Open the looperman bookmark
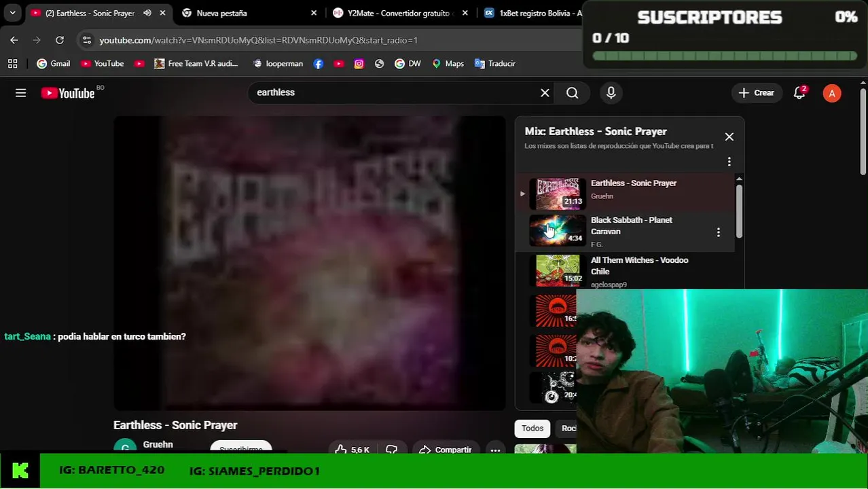 pyautogui.click(x=278, y=63)
